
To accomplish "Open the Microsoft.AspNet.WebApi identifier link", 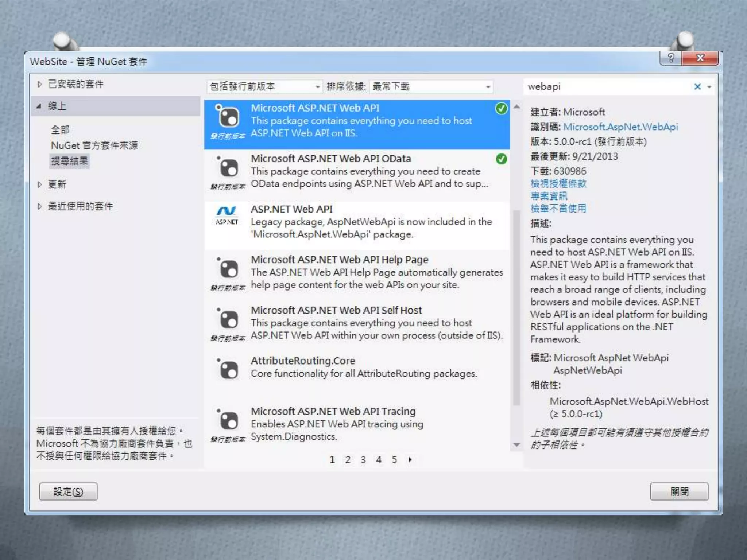I will coord(620,127).
